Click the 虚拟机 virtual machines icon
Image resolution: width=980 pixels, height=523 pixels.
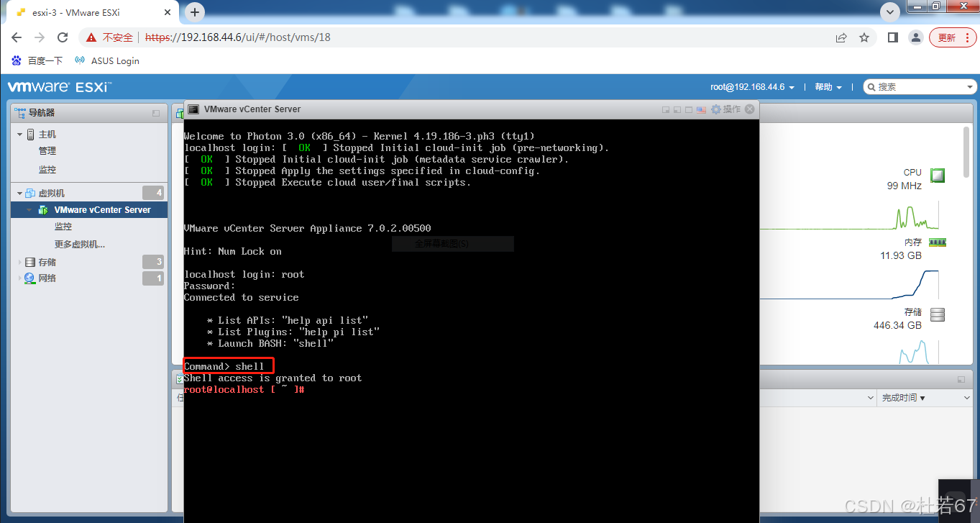pyautogui.click(x=31, y=194)
